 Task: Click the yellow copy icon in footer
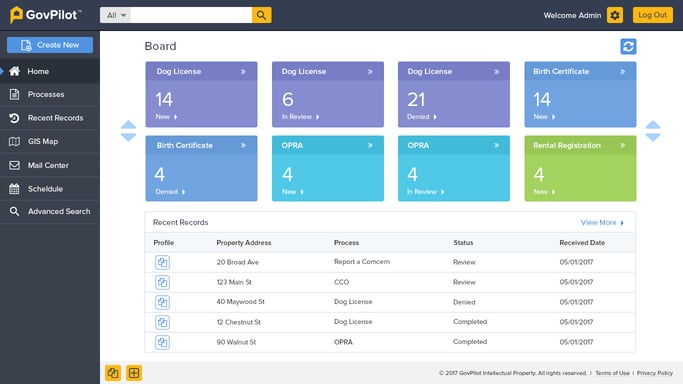(113, 373)
